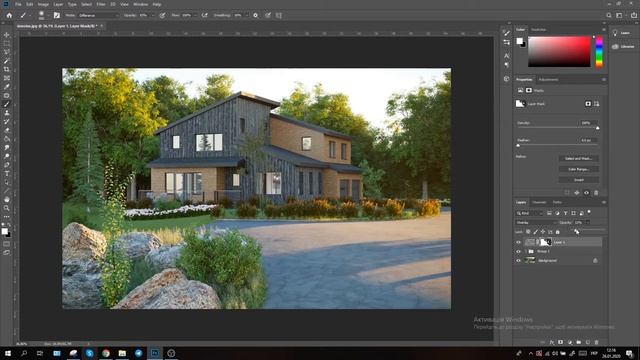This screenshot has width=640, height=360.
Task: Select the Crop tool
Action: pos(7,69)
